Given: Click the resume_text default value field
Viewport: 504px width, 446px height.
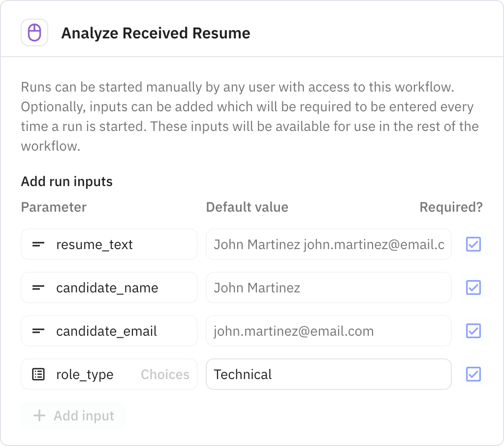Looking at the screenshot, I should pyautogui.click(x=329, y=244).
